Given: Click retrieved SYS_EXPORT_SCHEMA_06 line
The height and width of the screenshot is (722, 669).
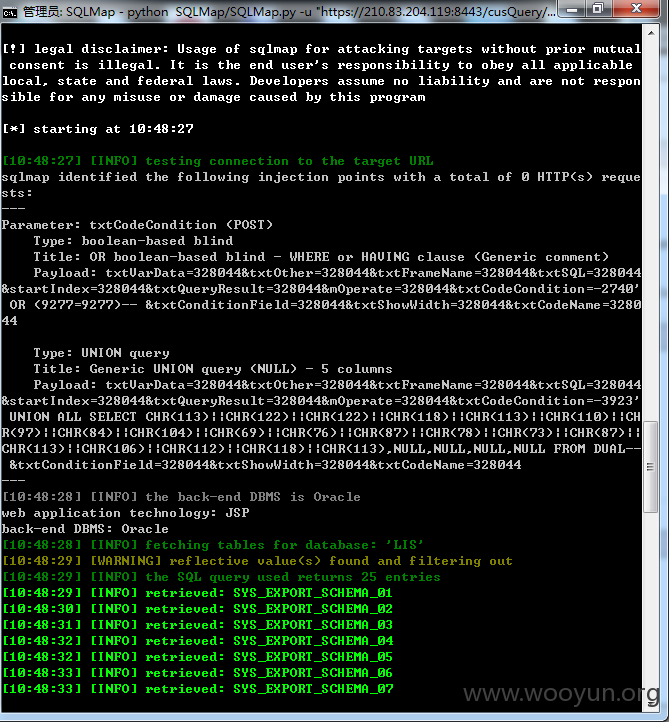Looking at the screenshot, I should (197, 673).
